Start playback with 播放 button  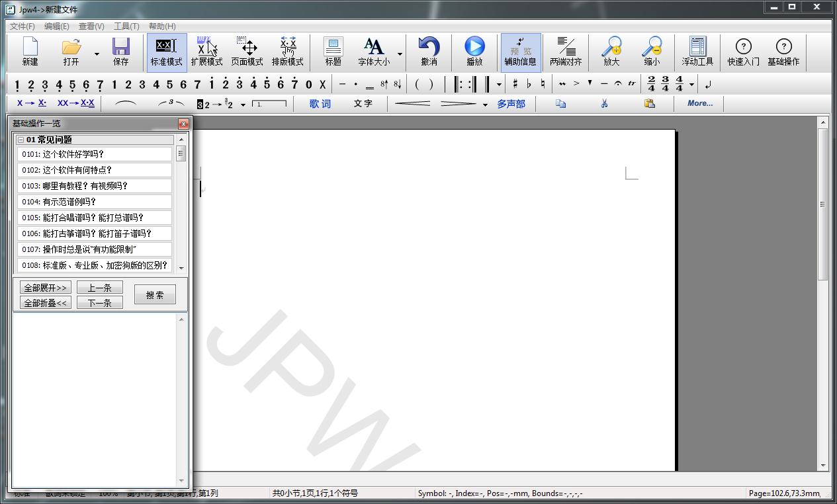coord(474,52)
